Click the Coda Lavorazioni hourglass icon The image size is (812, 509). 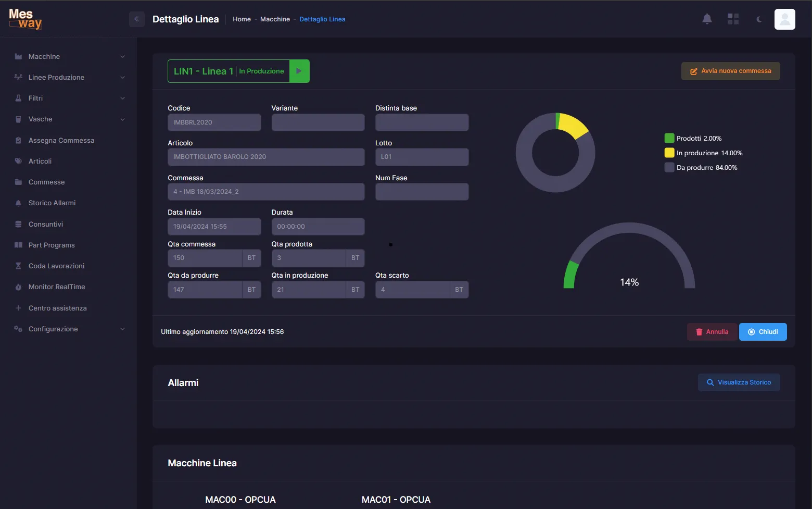(18, 266)
